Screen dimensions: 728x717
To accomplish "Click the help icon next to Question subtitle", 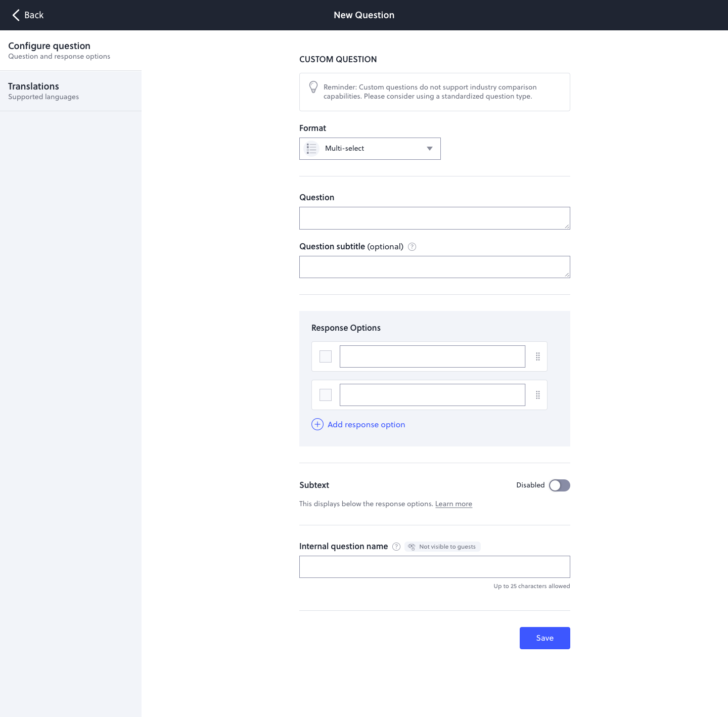I will pyautogui.click(x=412, y=247).
